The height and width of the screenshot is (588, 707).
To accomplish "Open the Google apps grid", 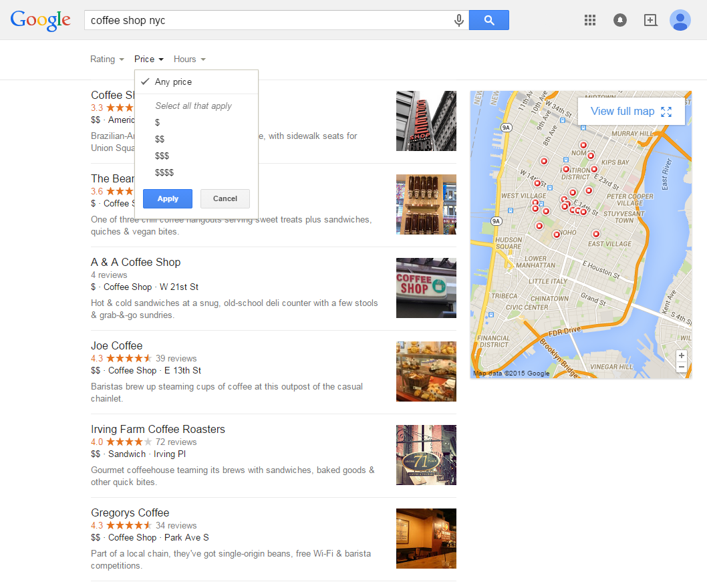I will pos(590,20).
